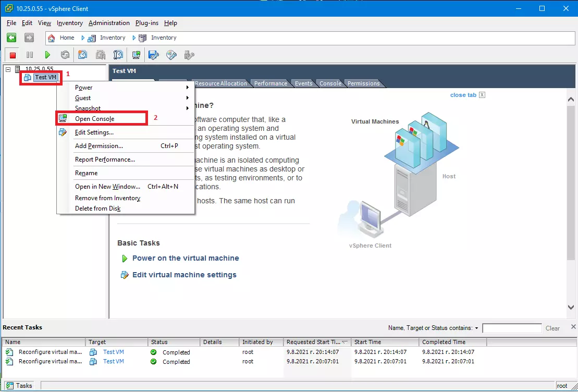Click the Clear filter button
Screen dimensions: 578x392
tap(552, 328)
